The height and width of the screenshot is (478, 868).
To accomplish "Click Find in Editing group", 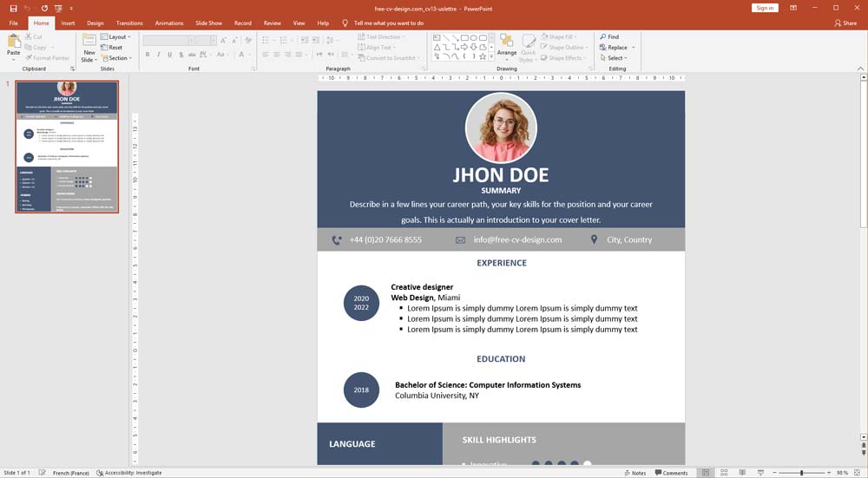I will tap(609, 36).
